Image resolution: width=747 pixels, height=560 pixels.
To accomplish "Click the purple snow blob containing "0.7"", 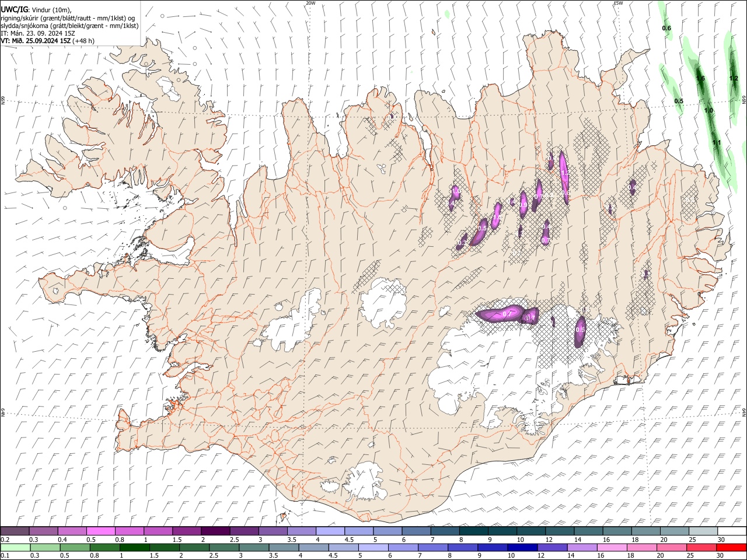I will coord(503,314).
